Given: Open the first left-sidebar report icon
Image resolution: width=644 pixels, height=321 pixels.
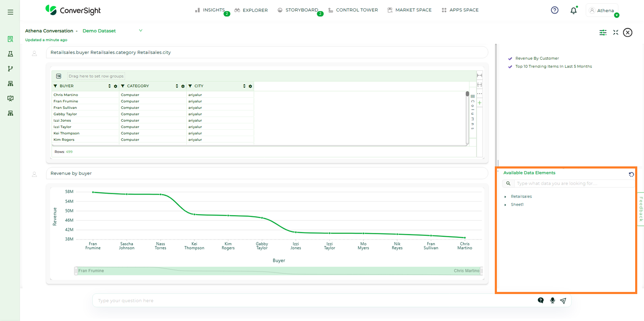Looking at the screenshot, I should point(11,39).
